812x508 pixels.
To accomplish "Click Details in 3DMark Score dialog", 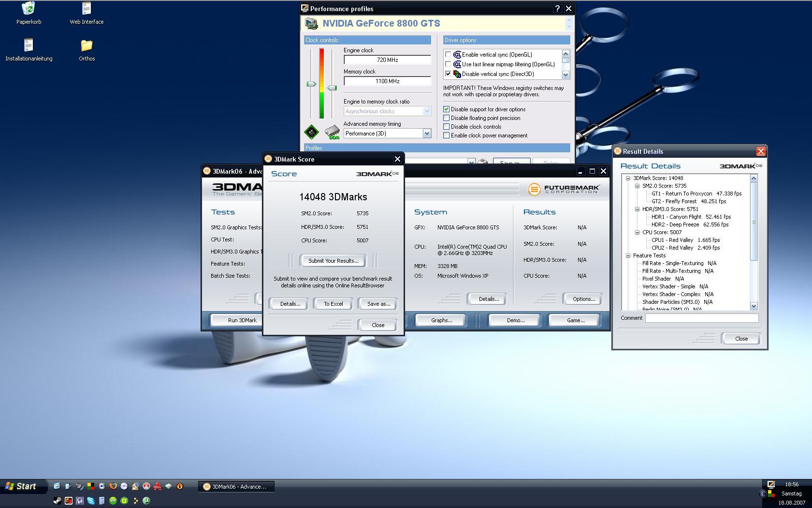I will 290,304.
